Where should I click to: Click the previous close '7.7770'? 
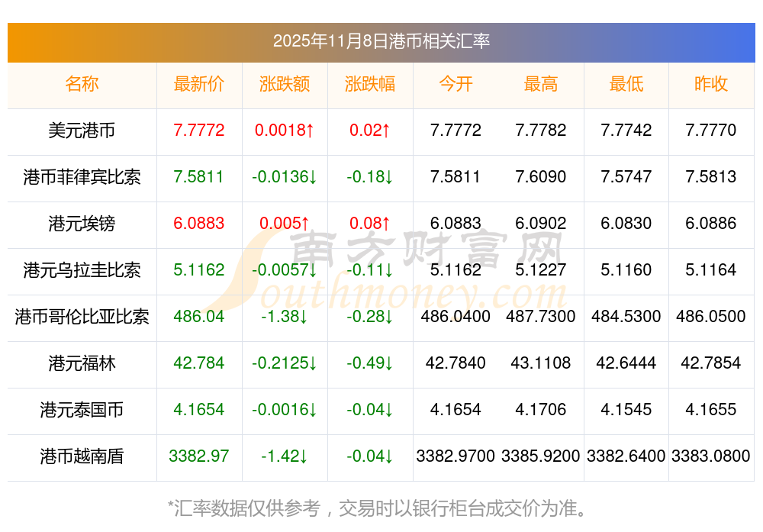pyautogui.click(x=711, y=131)
